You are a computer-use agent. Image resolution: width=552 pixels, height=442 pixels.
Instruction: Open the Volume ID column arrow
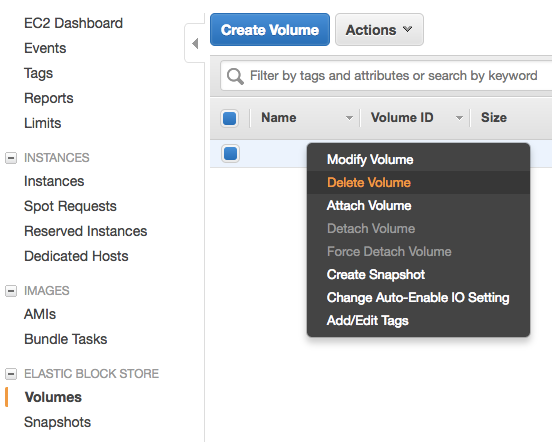point(459,118)
